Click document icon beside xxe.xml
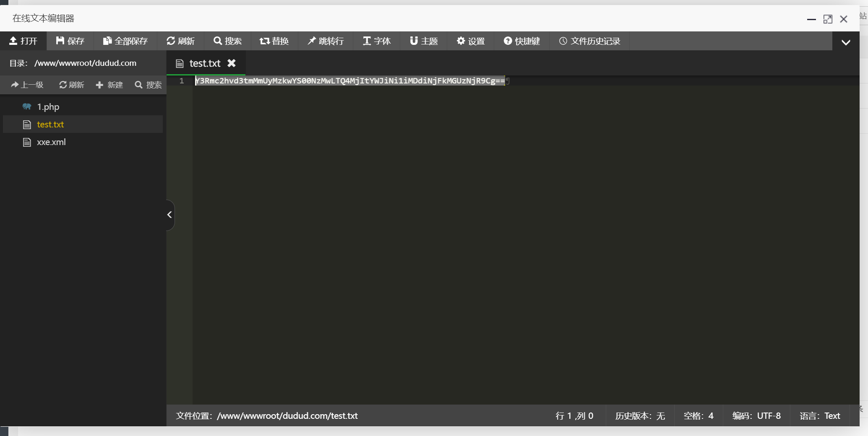 click(x=27, y=142)
